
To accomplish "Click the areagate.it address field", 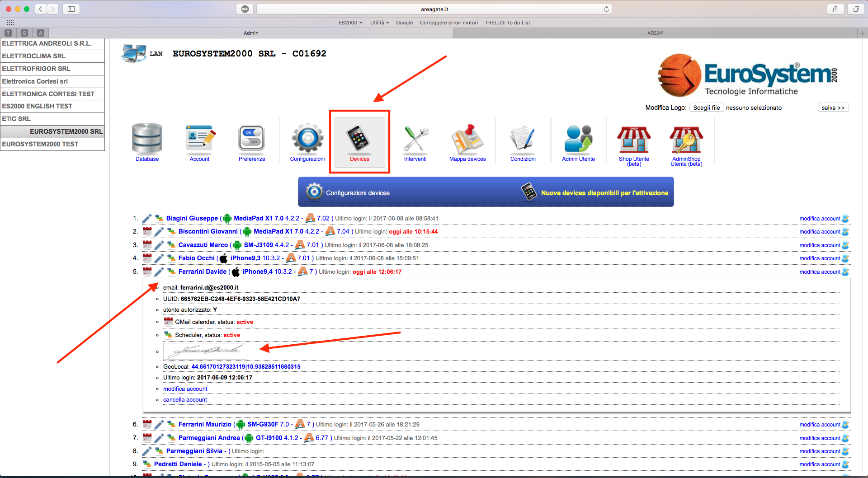I will point(434,9).
